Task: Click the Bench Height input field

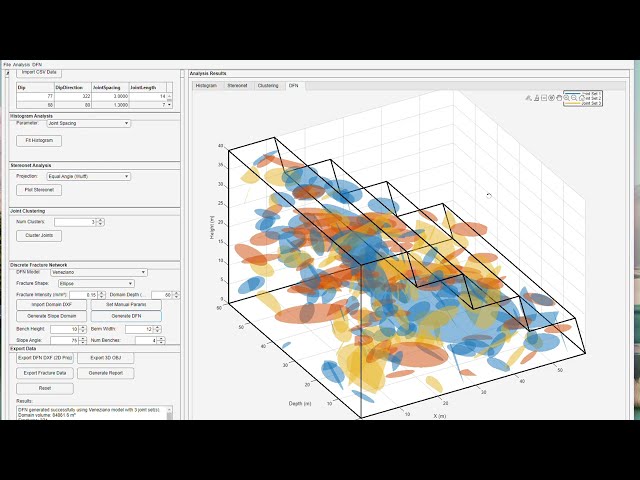Action: 65,329
